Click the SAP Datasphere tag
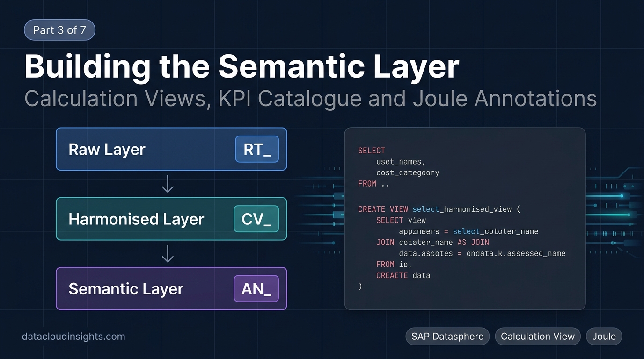 (x=447, y=337)
